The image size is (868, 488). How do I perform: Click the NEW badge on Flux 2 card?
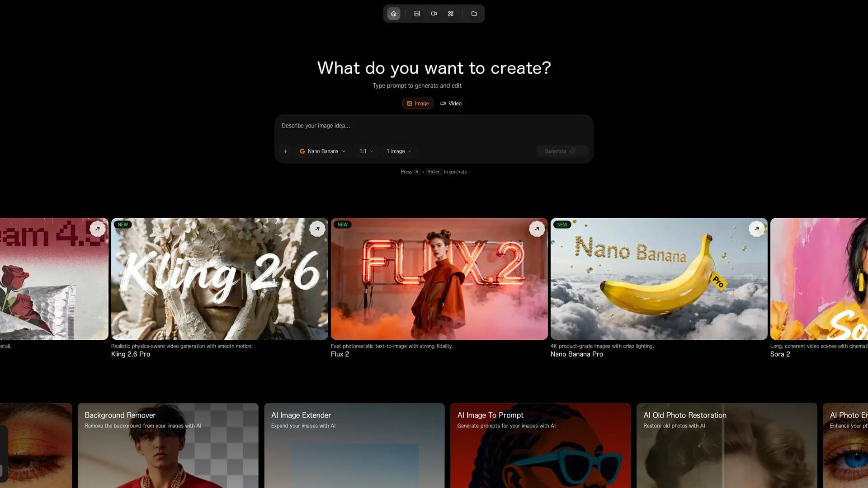[x=343, y=225]
